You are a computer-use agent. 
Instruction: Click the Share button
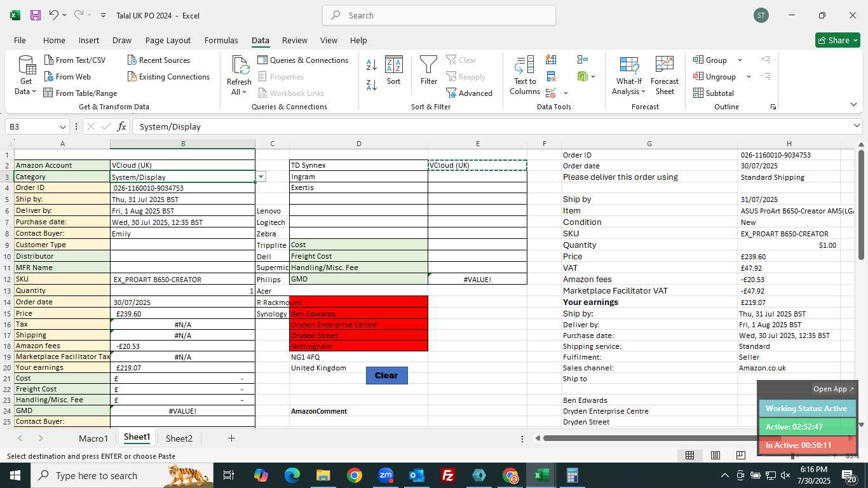[x=837, y=40]
